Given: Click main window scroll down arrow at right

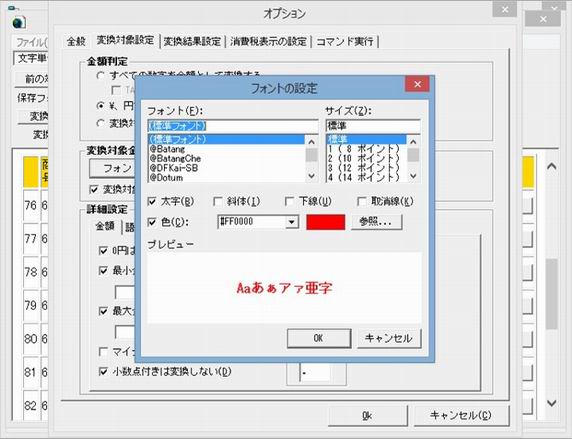Looking at the screenshot, I should coord(552,403).
